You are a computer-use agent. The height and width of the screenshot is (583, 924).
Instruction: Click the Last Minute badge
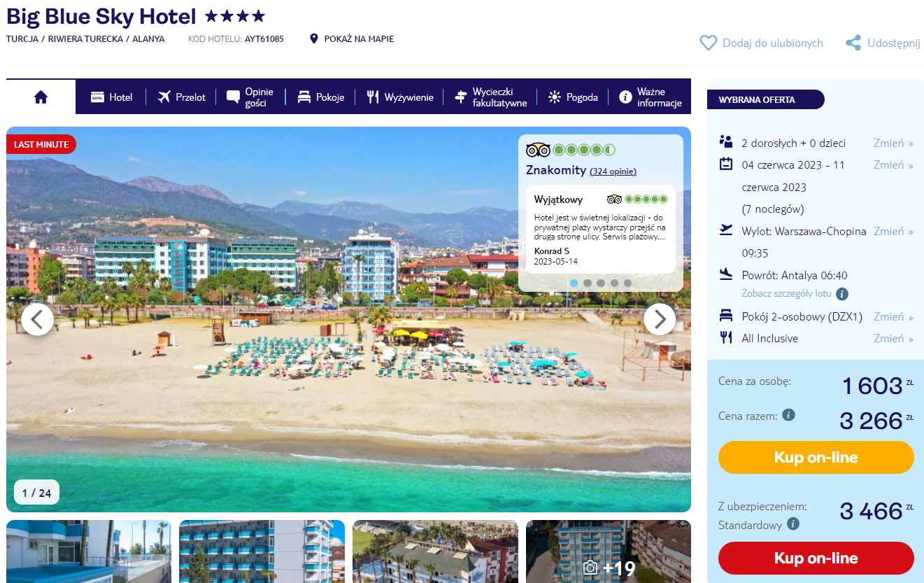pos(41,144)
